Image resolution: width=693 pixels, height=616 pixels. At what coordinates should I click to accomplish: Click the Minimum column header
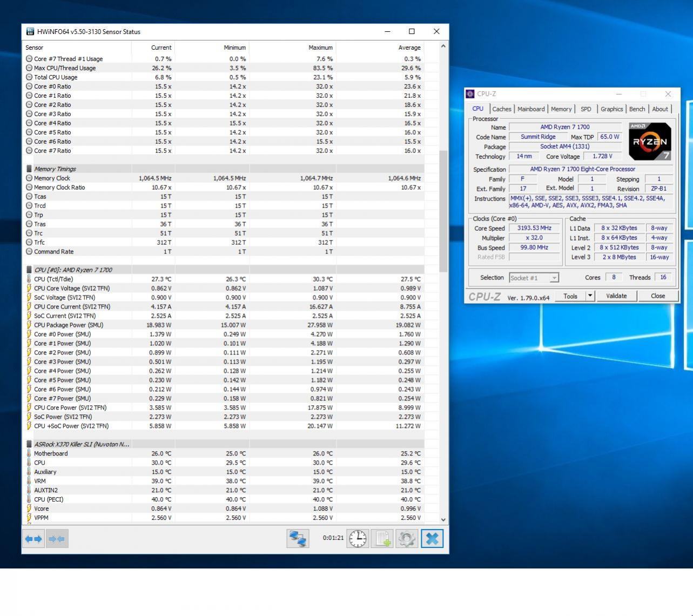coord(212,48)
